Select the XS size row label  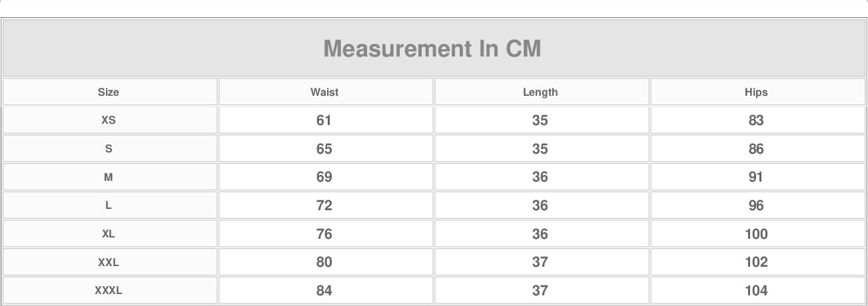tap(109, 120)
